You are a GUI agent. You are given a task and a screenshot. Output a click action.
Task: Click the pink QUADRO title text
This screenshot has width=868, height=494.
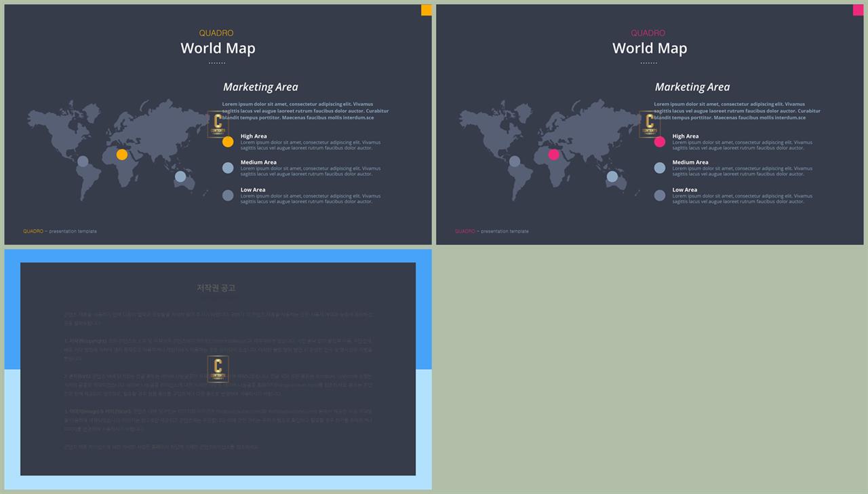[648, 33]
